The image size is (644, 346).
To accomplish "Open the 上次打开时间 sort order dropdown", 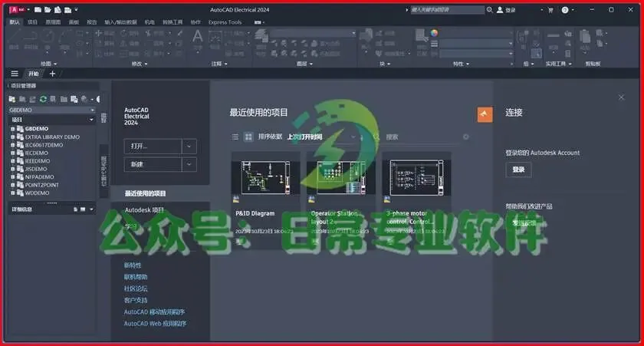I will [353, 137].
